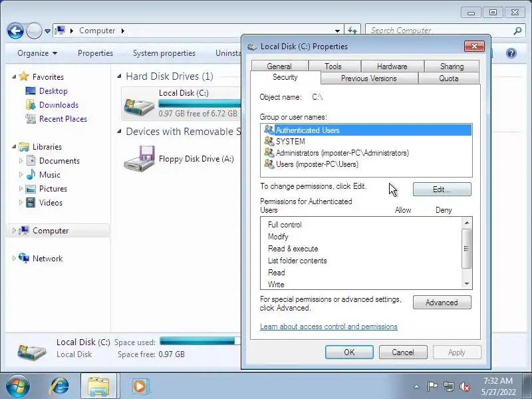This screenshot has height=399, width=532.
Task: Open the Organize menu
Action: (37, 53)
